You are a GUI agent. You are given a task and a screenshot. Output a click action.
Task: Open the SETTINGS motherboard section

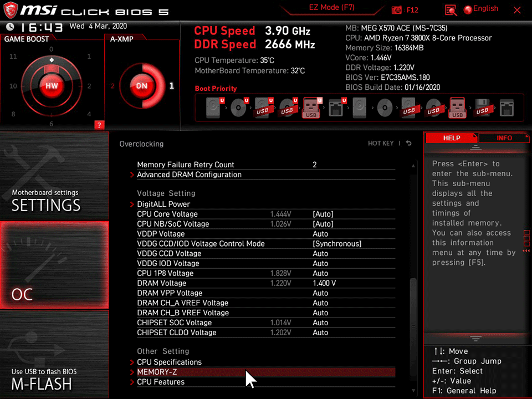pyautogui.click(x=54, y=176)
